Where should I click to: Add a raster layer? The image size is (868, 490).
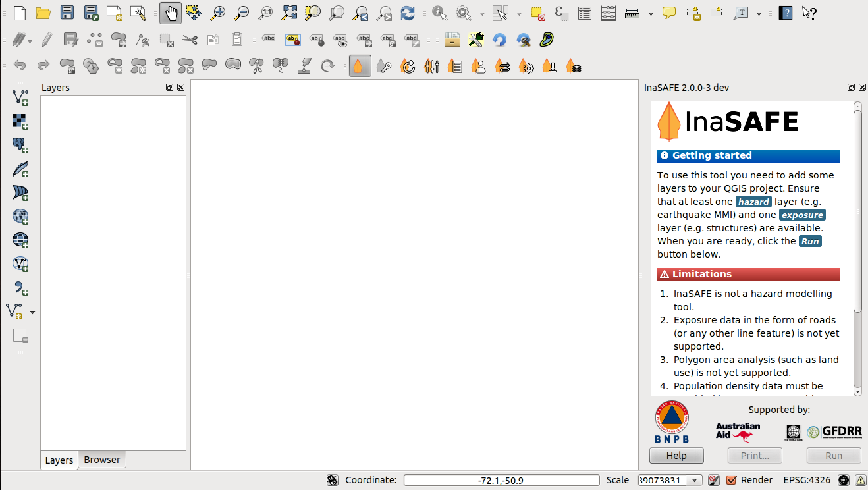click(20, 121)
